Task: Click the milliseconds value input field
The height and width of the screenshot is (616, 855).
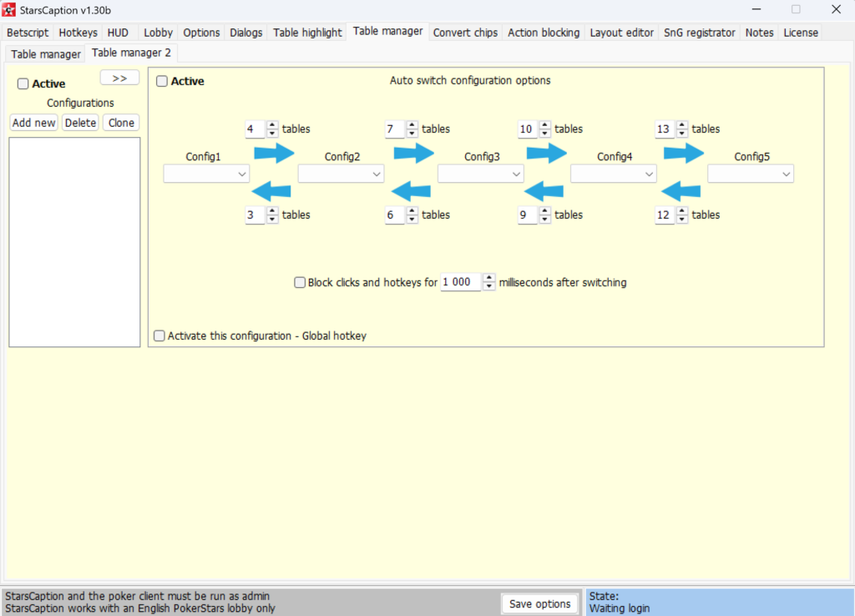Action: click(x=461, y=282)
